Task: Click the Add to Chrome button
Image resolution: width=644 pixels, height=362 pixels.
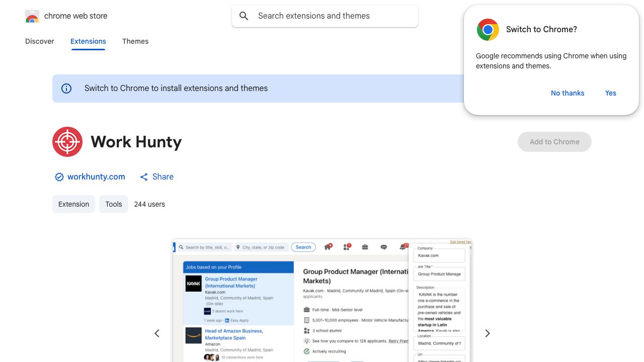Action: pos(554,142)
